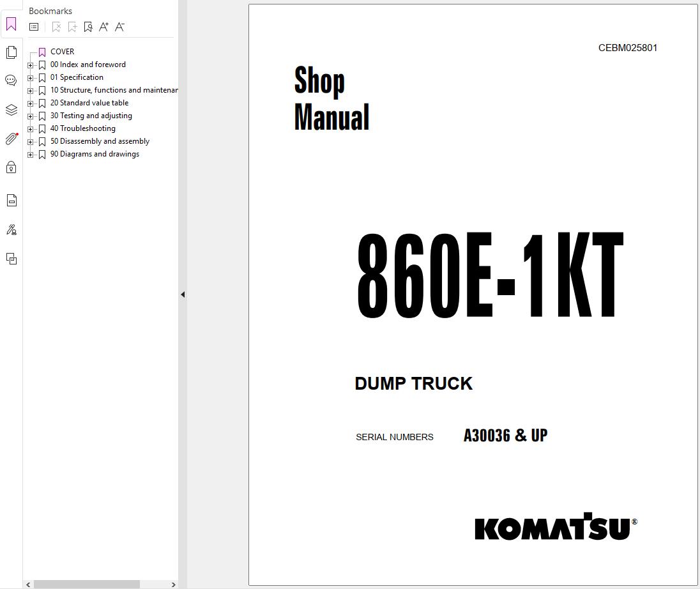Open the Comments panel
This screenshot has width=700, height=589.
coord(11,80)
